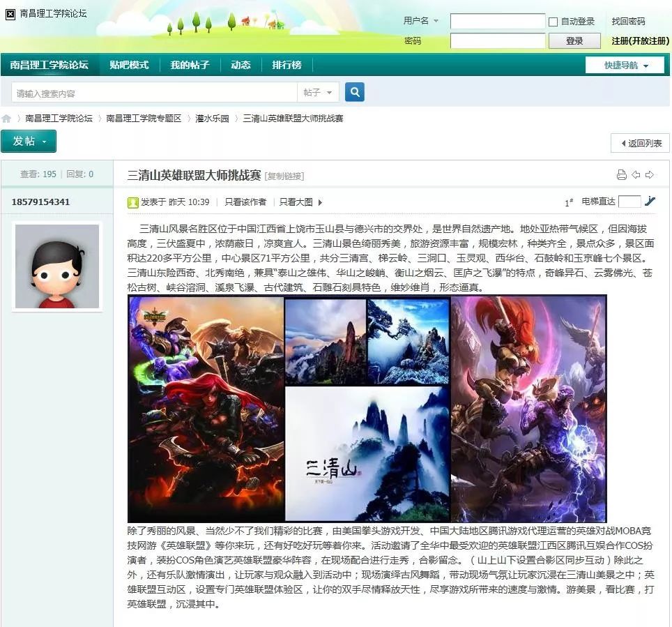
Task: Click 南昌理工学院专题区 breadcrumb link
Action: click(x=144, y=119)
